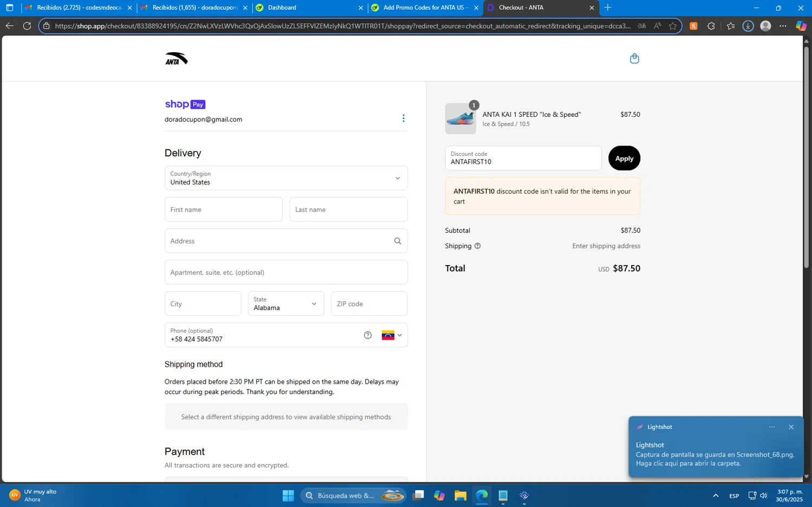Click the Copilot app icon in taskbar
Viewport: 812px width, 507px height.
[439, 496]
